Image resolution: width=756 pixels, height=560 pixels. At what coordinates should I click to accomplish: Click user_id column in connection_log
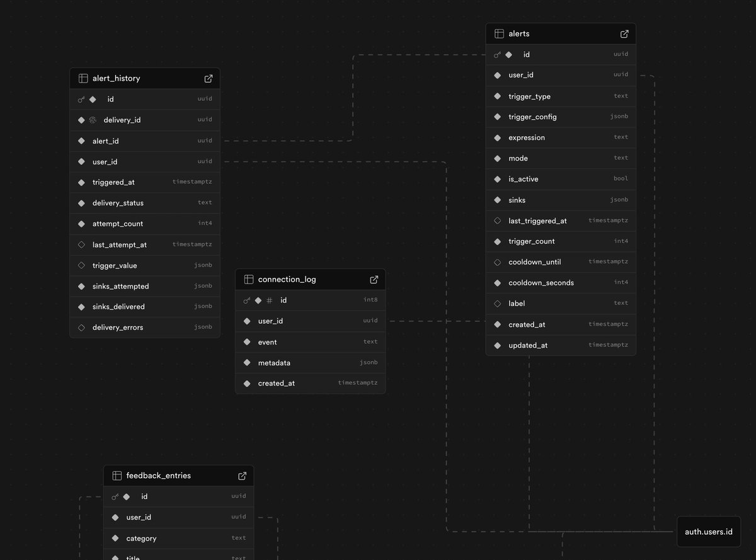(x=271, y=321)
